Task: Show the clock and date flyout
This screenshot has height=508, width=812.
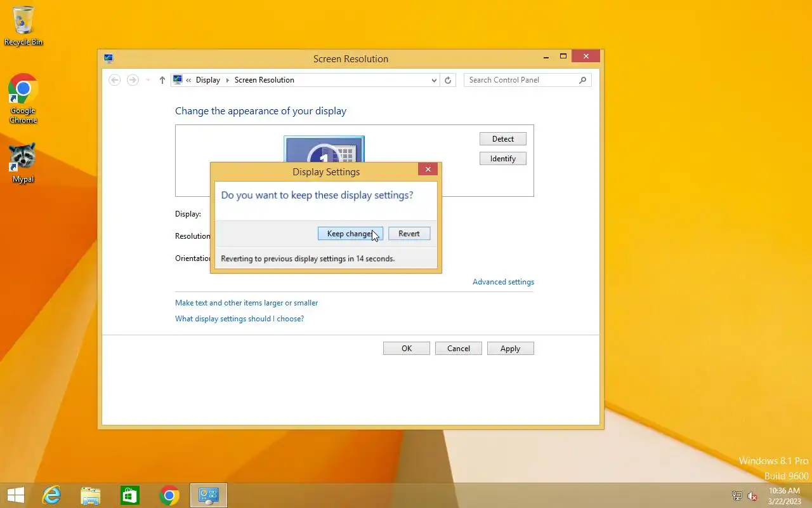Action: [784, 496]
